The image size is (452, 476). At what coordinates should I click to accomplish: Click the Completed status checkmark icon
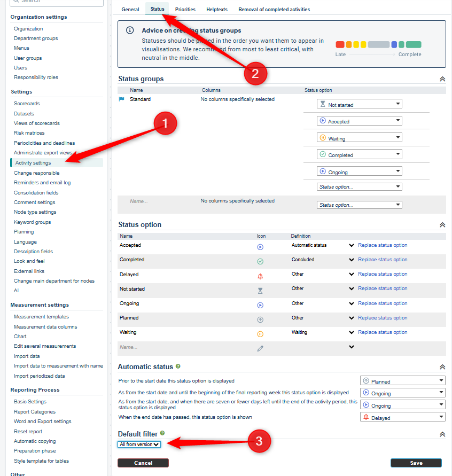tap(260, 262)
